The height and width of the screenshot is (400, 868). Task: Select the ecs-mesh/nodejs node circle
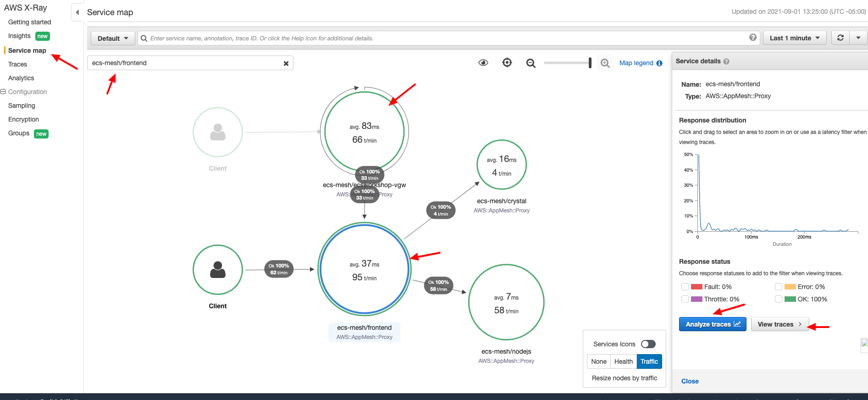tap(506, 302)
